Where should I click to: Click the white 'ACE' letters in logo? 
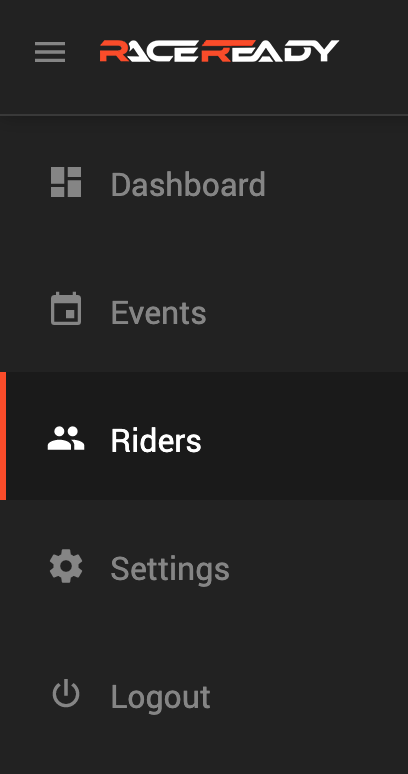(163, 51)
